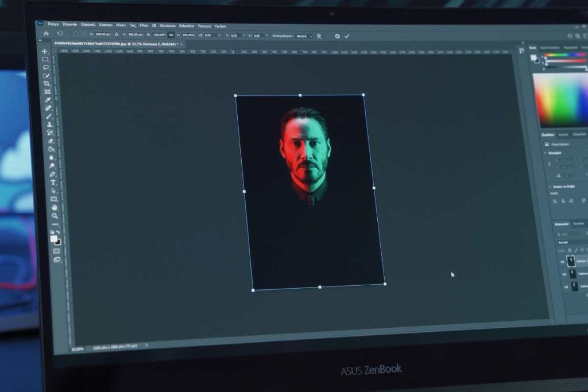The height and width of the screenshot is (392, 588).
Task: Activate the Hand tool
Action: [x=54, y=208]
